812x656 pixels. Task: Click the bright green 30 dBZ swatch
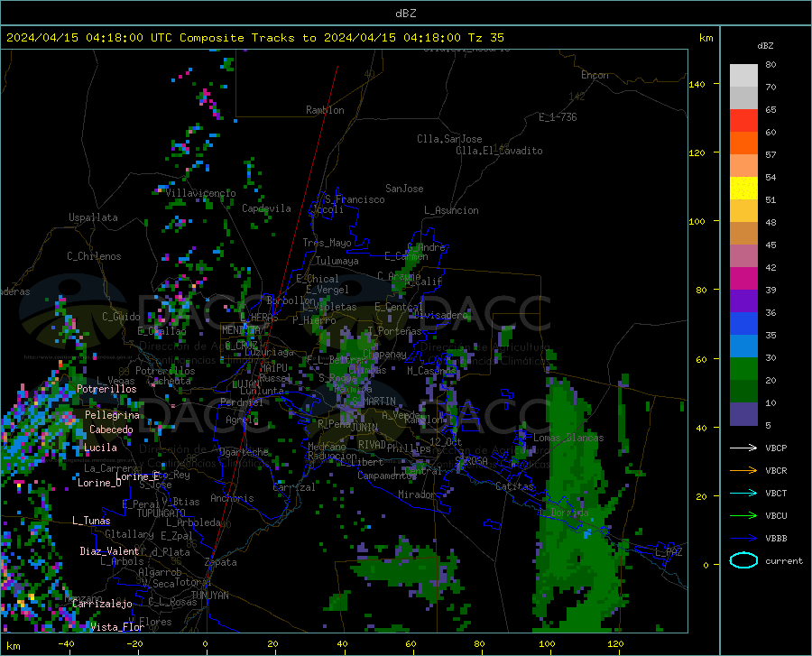[743, 369]
